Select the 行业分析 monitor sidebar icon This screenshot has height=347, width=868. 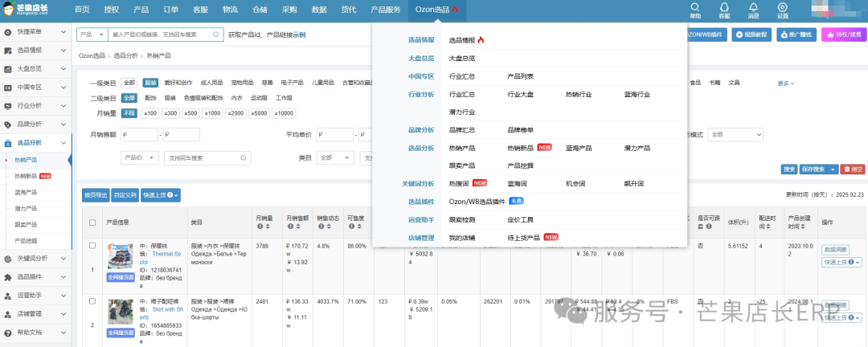[x=8, y=106]
